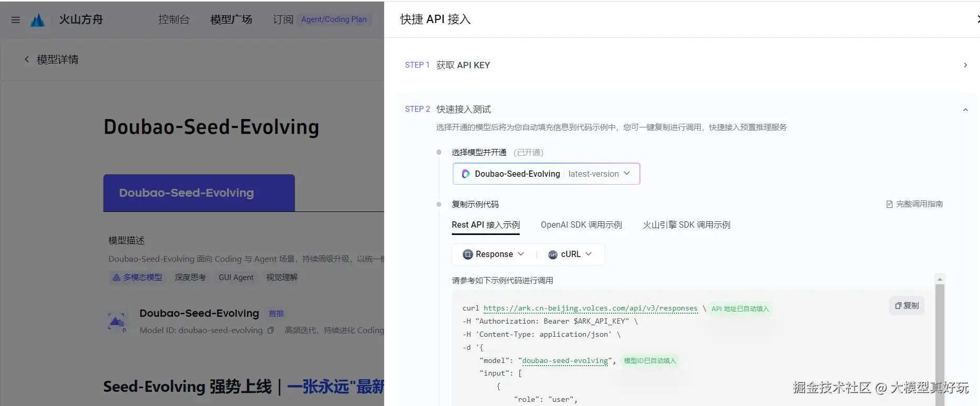Click the scrollbar up arrow in code panel

940,279
